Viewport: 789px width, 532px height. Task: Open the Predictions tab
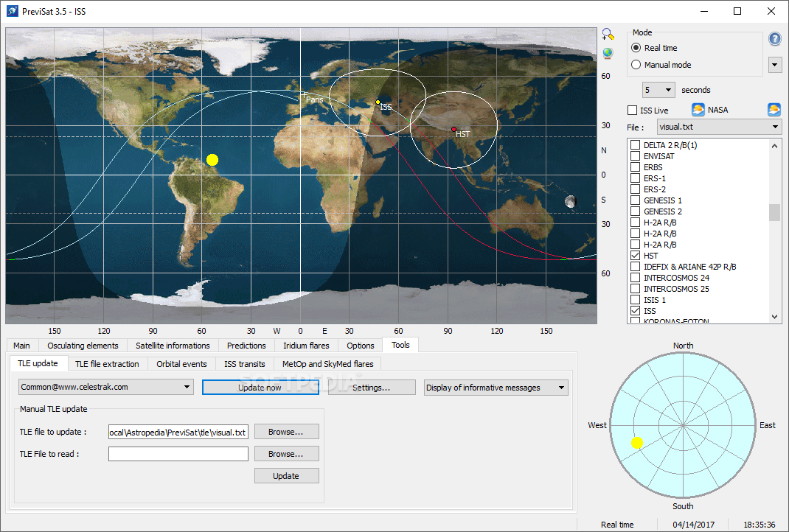click(246, 346)
